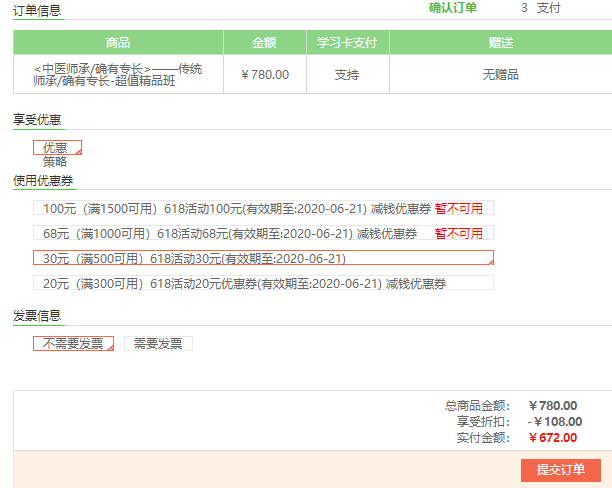
Task: Click the red 实付金额 ¥672.00 total
Action: (552, 437)
